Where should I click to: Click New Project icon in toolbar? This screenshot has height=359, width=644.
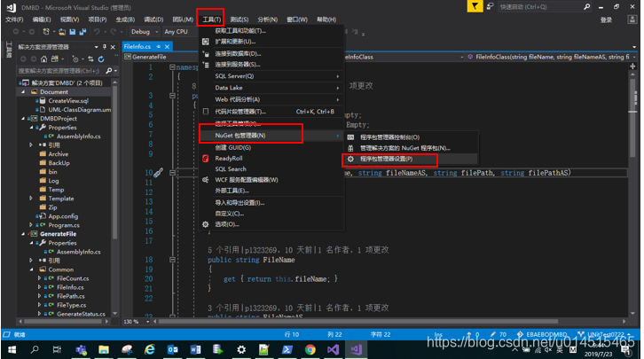(46, 32)
